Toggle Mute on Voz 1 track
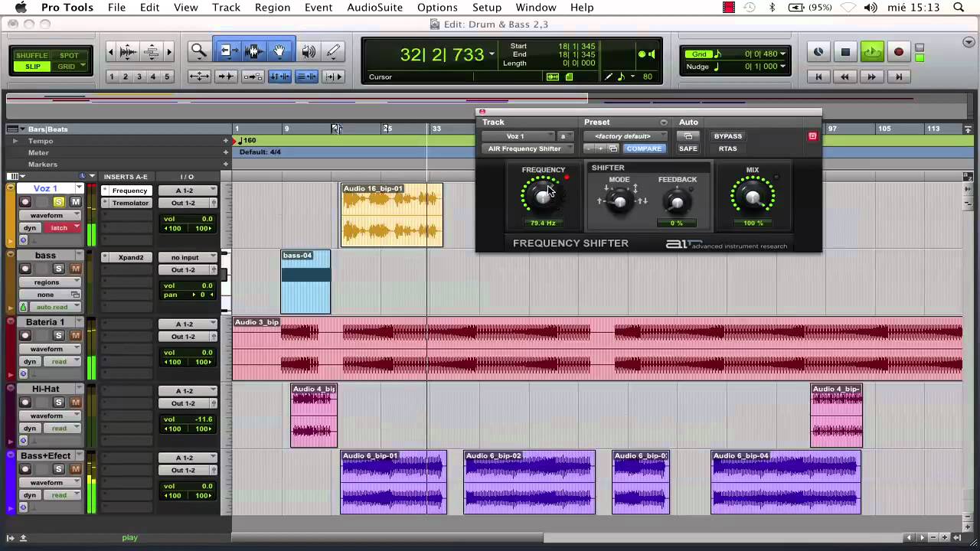This screenshot has height=551, width=980. click(x=75, y=202)
